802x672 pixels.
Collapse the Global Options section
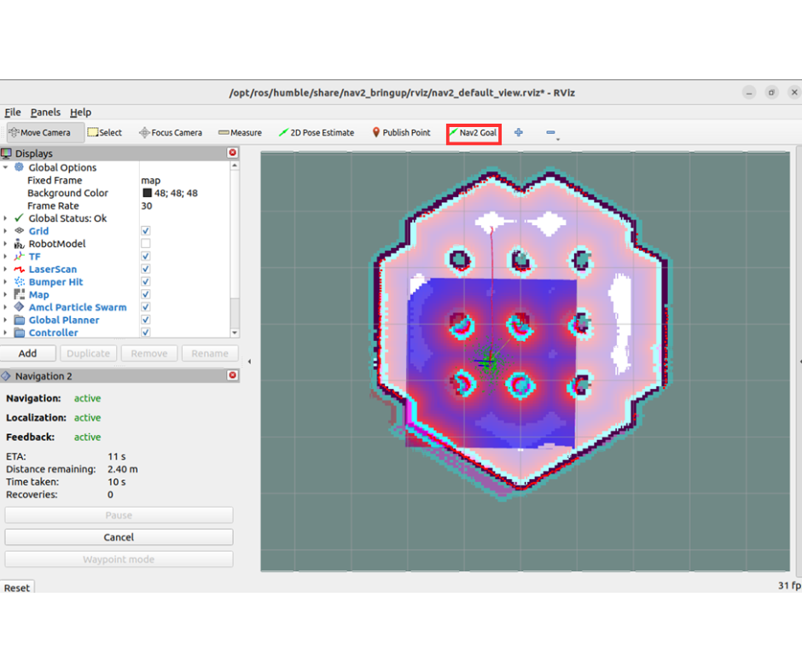point(6,168)
